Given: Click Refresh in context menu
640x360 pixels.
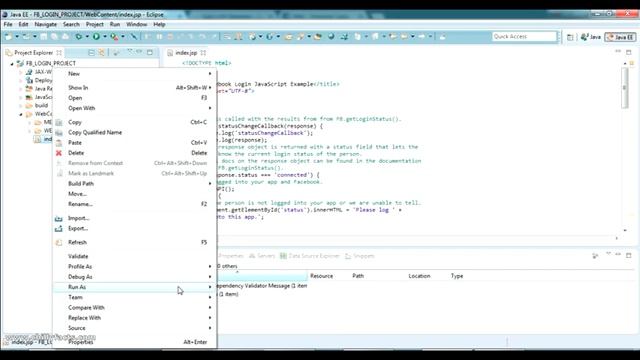Looking at the screenshot, I should (135, 242).
